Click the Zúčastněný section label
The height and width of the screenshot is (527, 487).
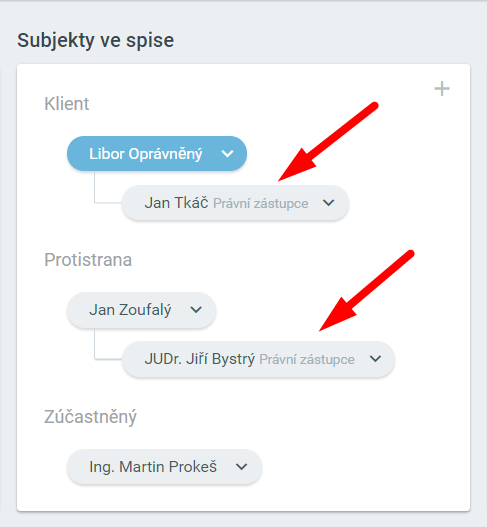pos(90,417)
